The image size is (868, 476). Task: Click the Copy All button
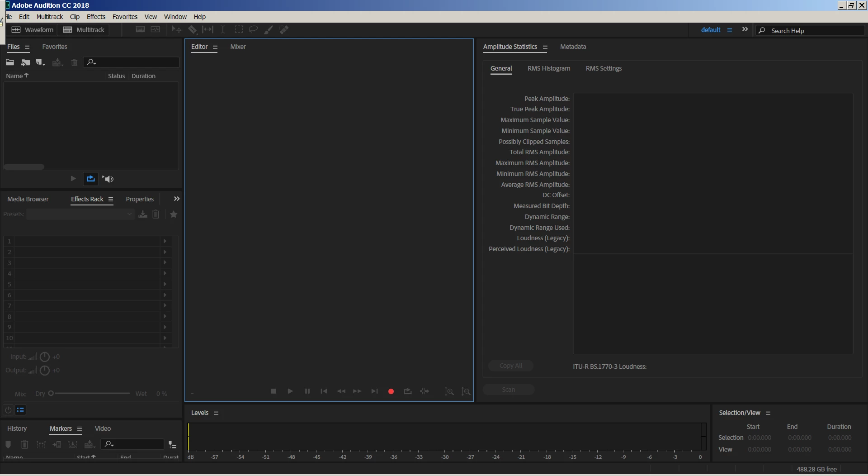click(x=511, y=366)
